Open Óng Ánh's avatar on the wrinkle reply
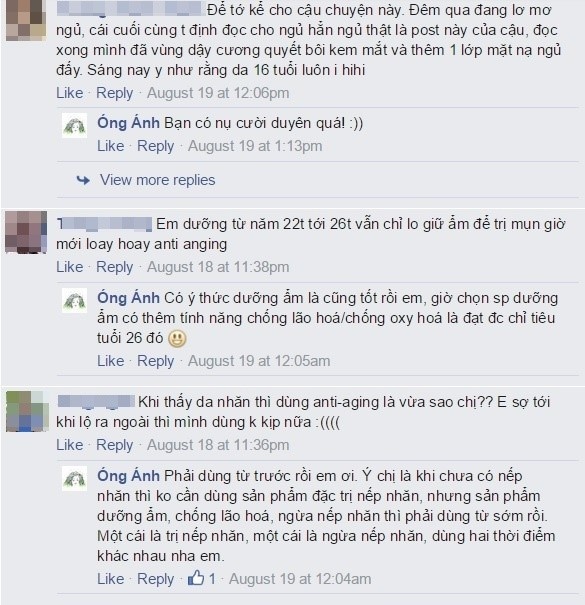585x605 pixels. point(74,478)
